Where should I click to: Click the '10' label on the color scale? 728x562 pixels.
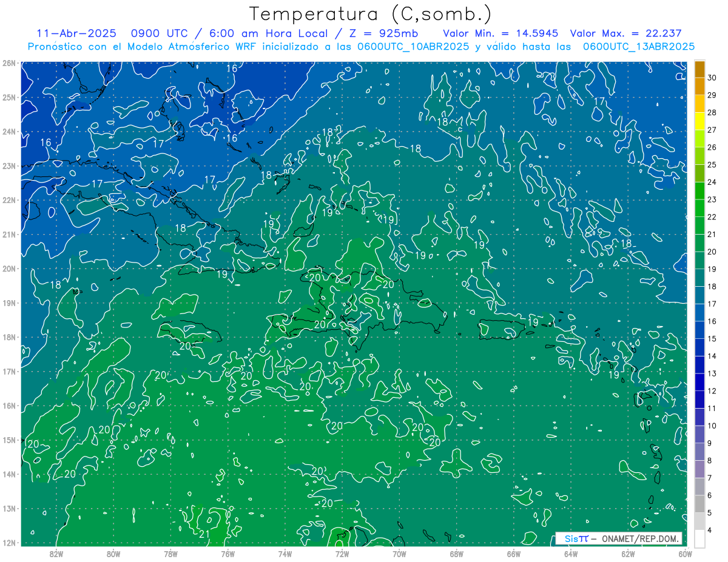click(x=712, y=426)
